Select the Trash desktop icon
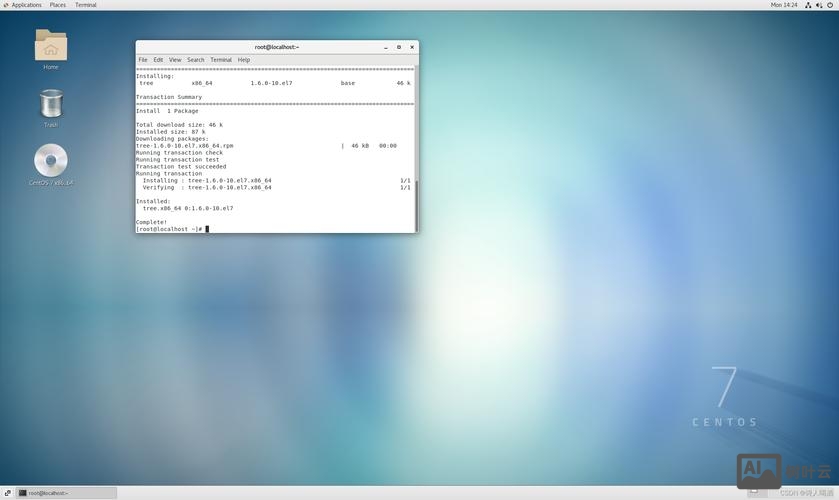This screenshot has width=839, height=500. [x=51, y=104]
